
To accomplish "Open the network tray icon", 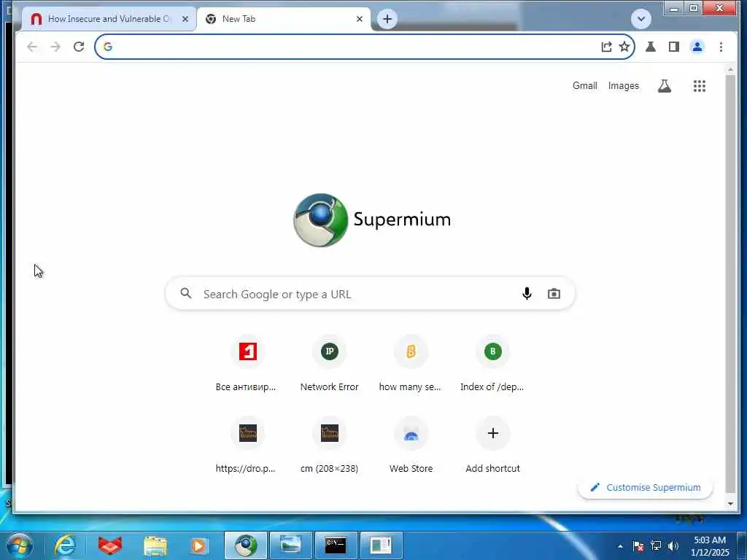I will pos(656,546).
